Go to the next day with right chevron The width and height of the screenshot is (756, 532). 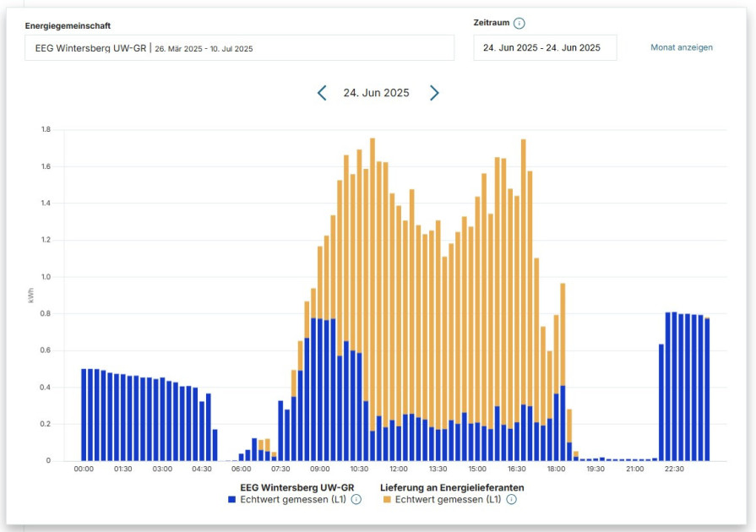point(434,93)
